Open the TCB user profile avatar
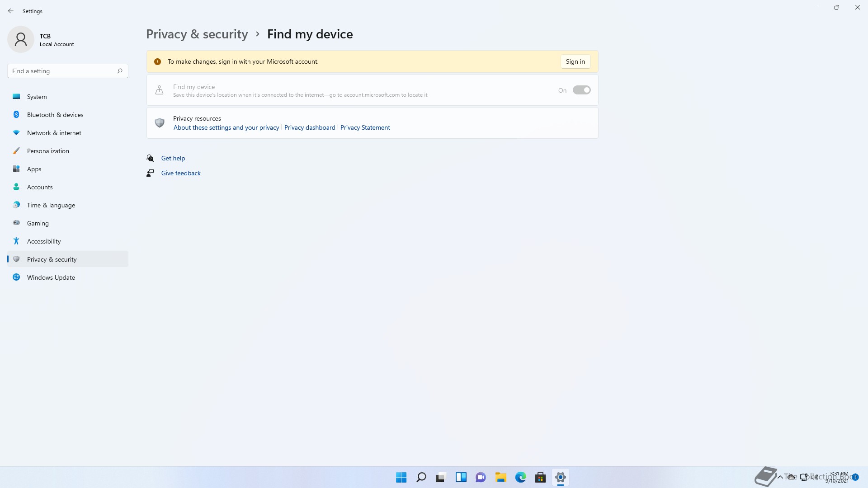Viewport: 868px width, 488px height. pyautogui.click(x=21, y=39)
